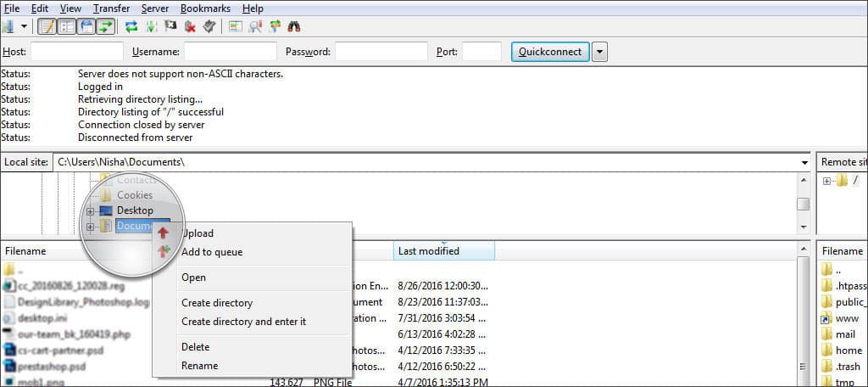Viewport: 868px width, 387px height.
Task: Choose Add to queue from context menu
Action: (x=253, y=252)
